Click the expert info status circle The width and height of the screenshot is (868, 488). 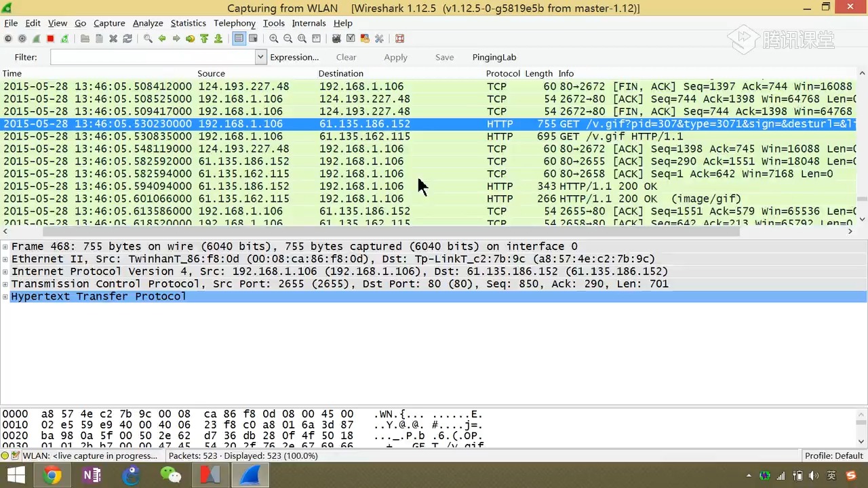pyautogui.click(x=5, y=456)
